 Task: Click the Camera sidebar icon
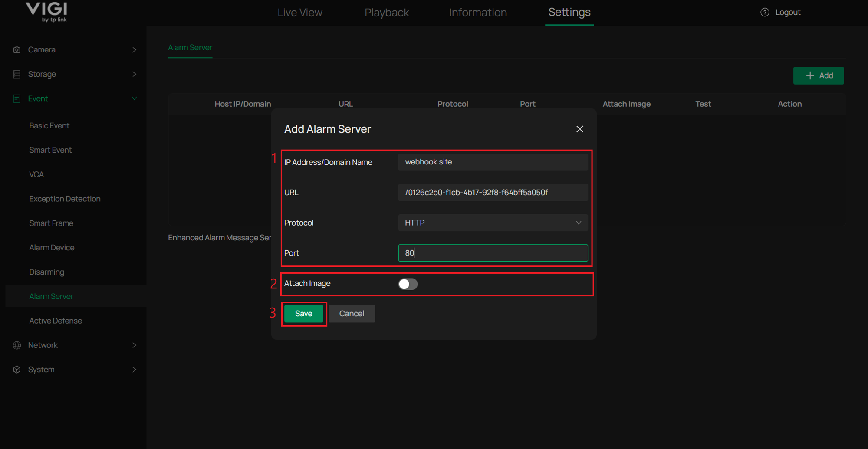[17, 50]
